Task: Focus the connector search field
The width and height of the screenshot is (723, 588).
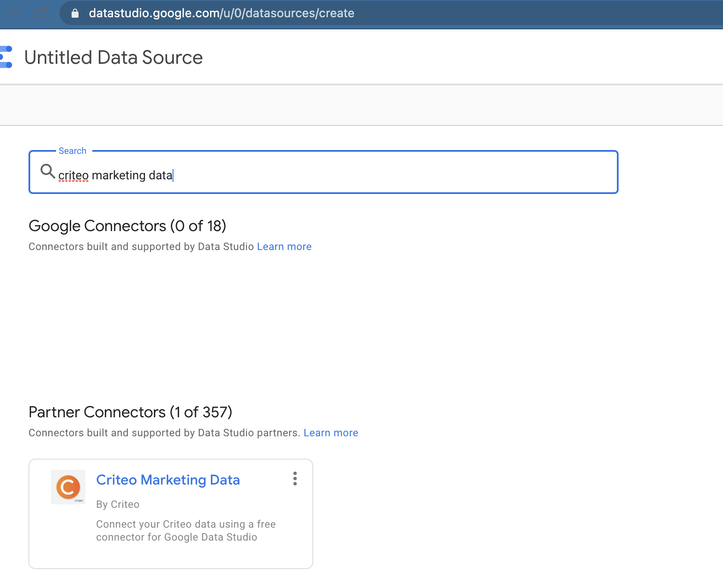Action: (x=324, y=172)
